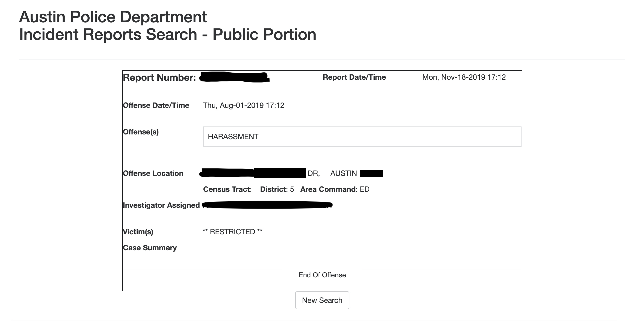Click the Austin Police Department heading
Viewport: 644px width, 322px height.
pyautogui.click(x=113, y=17)
